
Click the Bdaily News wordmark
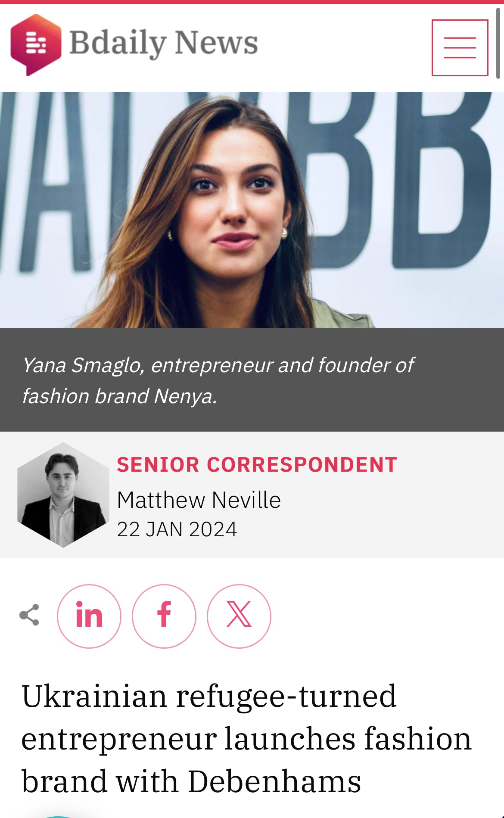(x=164, y=42)
